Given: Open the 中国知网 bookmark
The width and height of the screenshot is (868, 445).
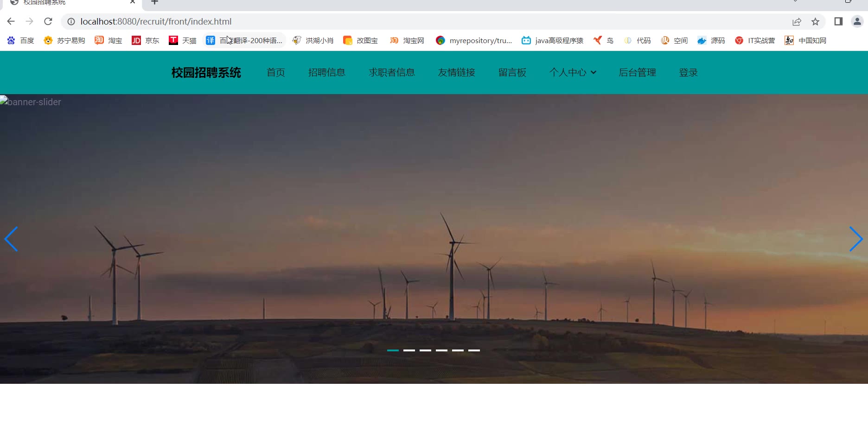Looking at the screenshot, I should (x=805, y=40).
